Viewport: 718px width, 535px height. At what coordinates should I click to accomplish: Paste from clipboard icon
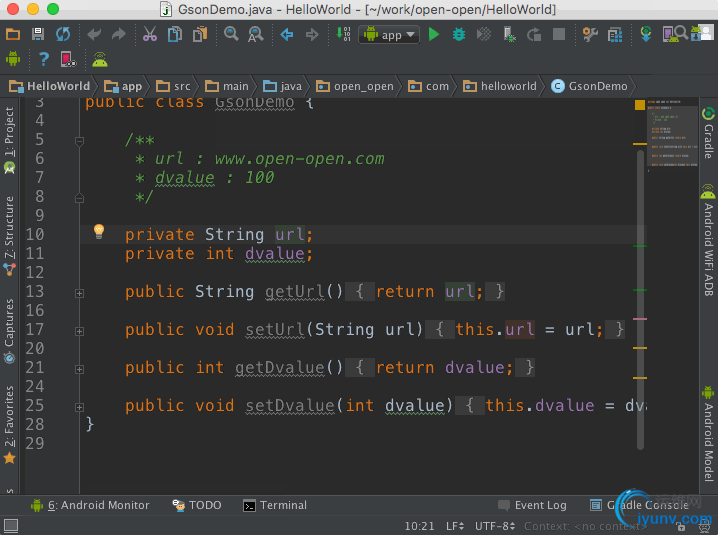(x=200, y=34)
